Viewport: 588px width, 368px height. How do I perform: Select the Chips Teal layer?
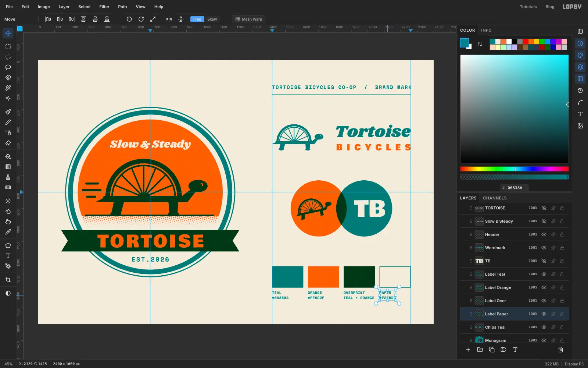pyautogui.click(x=514, y=327)
